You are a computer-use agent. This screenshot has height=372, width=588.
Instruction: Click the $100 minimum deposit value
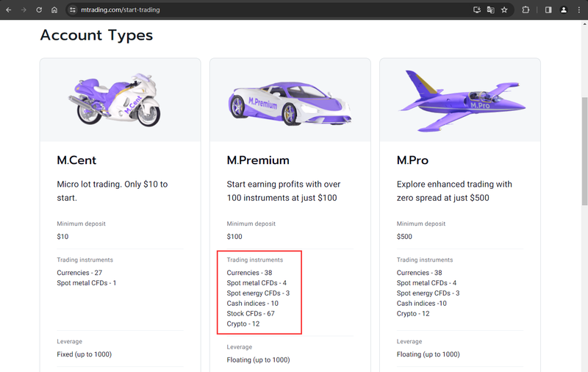pyautogui.click(x=234, y=237)
